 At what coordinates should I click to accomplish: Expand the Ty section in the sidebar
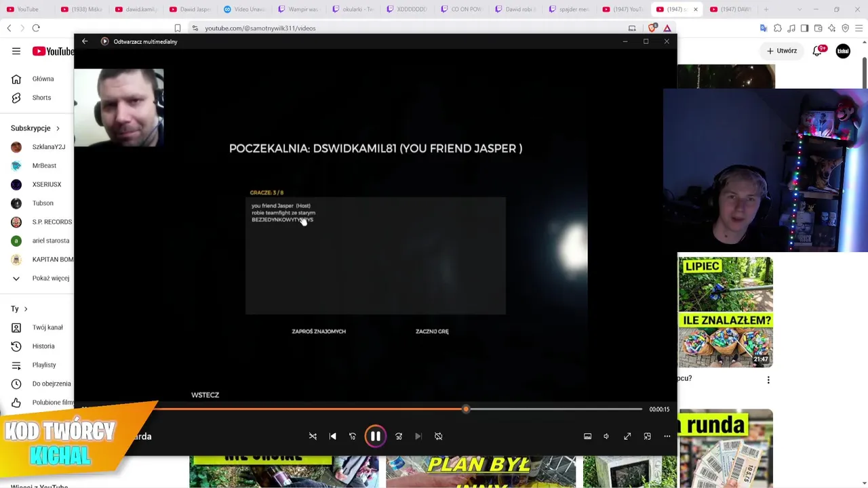click(x=19, y=309)
